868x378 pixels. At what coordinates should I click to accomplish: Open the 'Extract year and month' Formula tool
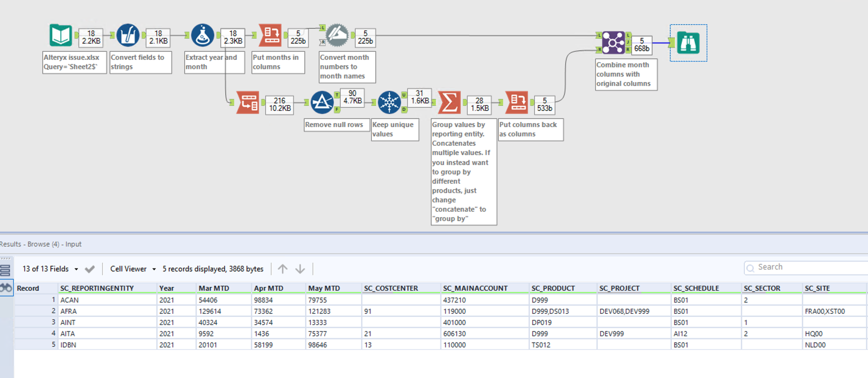200,35
